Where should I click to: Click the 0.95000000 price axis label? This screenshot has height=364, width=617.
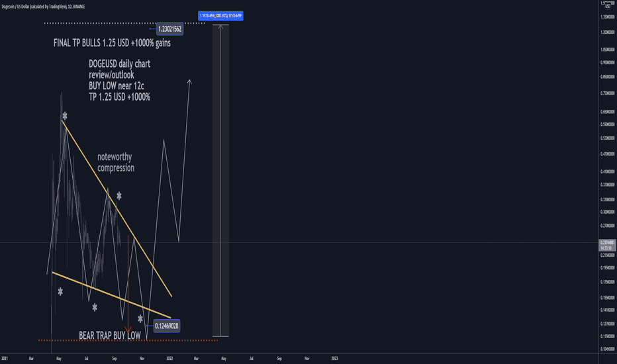tap(608, 63)
